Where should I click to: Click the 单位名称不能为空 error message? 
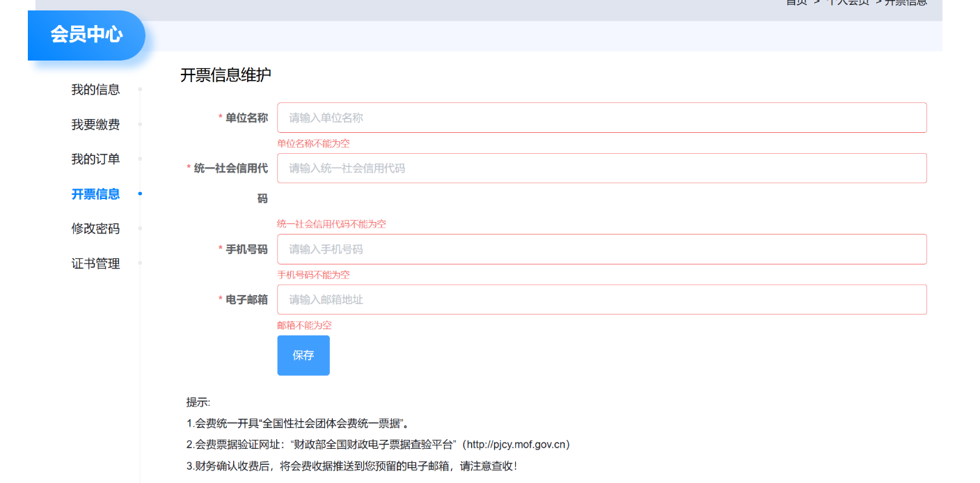click(313, 143)
